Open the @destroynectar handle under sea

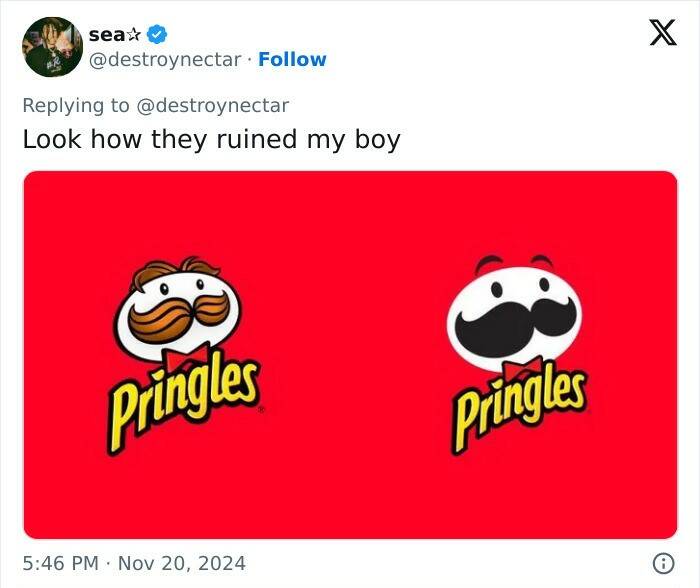(x=165, y=59)
